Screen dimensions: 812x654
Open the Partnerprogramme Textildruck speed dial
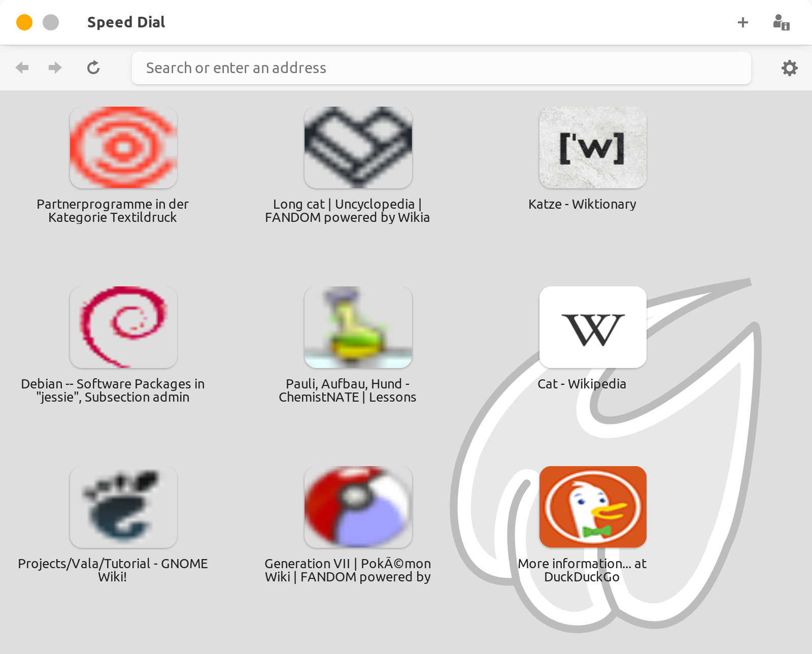click(123, 147)
